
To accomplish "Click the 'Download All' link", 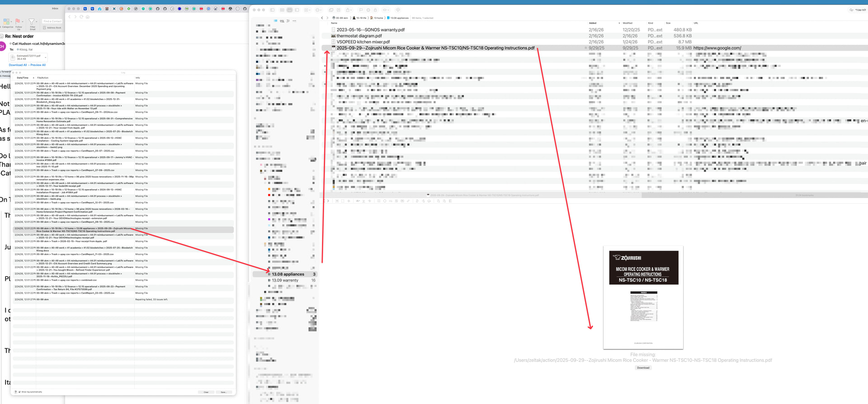I will [18, 65].
